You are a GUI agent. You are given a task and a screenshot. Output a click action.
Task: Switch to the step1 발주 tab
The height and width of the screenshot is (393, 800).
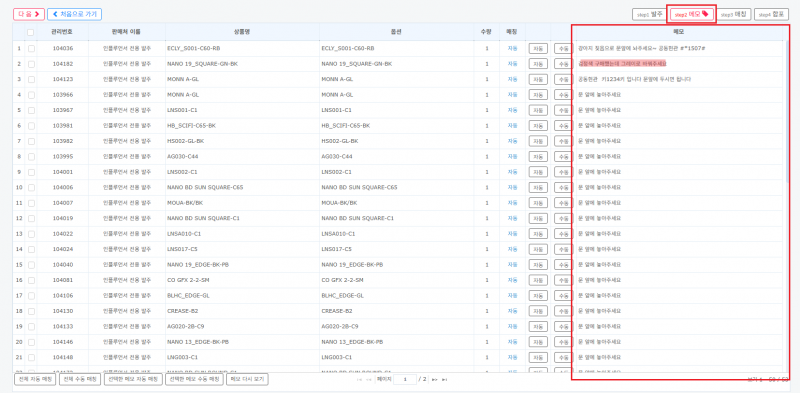(649, 14)
